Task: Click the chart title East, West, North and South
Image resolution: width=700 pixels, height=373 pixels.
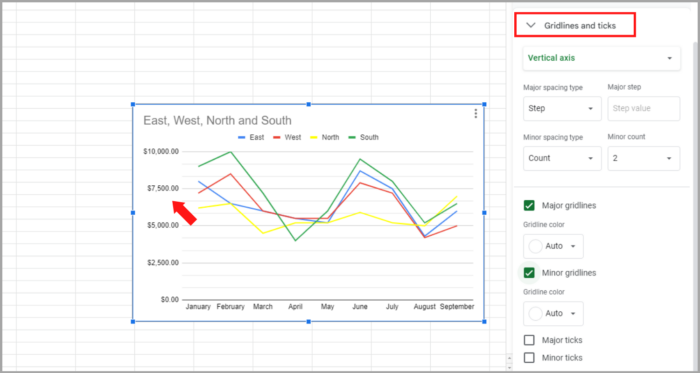Action: 217,120
